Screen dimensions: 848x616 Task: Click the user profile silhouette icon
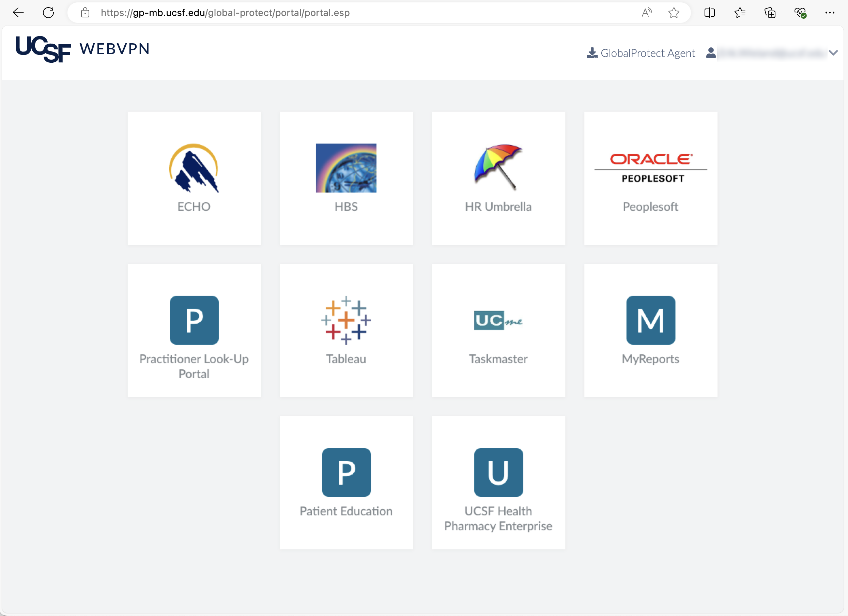coord(711,53)
